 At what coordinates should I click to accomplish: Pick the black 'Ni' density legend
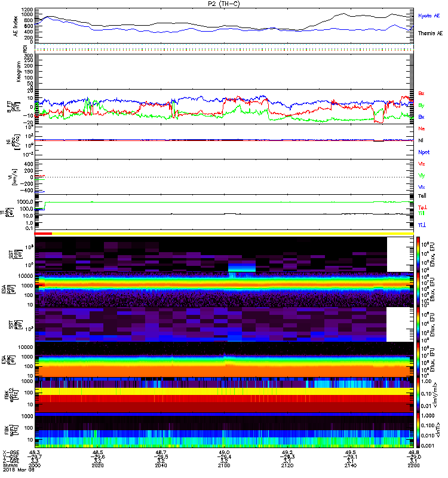tap(421, 140)
